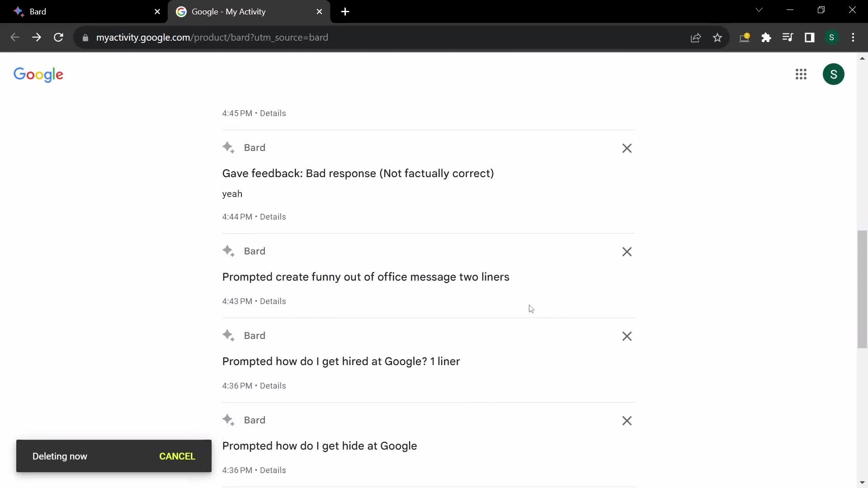Click the Bard sparkle icon third entry
Screen dimensions: 868x488
[x=228, y=335]
